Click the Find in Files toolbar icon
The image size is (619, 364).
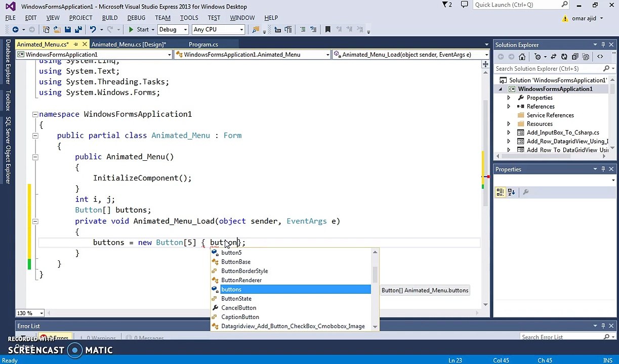[256, 30]
